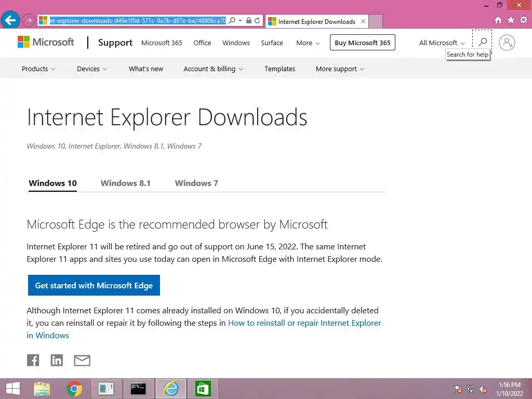
Task: Expand Account & billing menu
Action: 213,69
